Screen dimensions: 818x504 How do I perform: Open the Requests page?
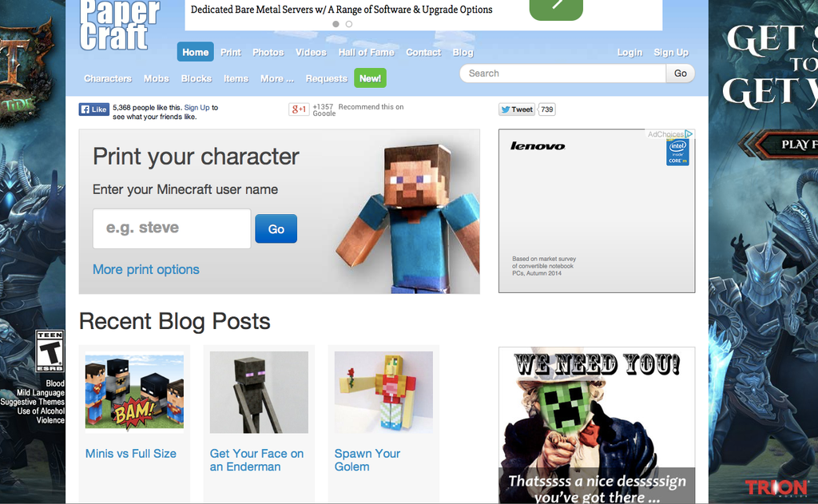[327, 78]
